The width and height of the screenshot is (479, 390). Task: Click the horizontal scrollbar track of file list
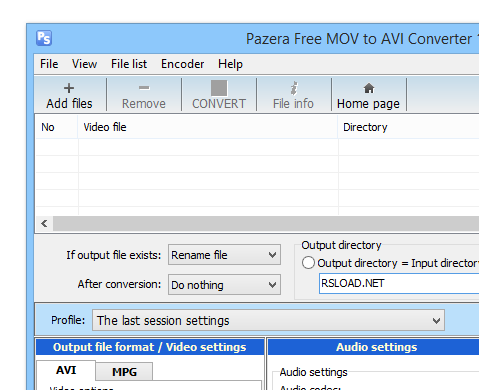click(x=266, y=224)
